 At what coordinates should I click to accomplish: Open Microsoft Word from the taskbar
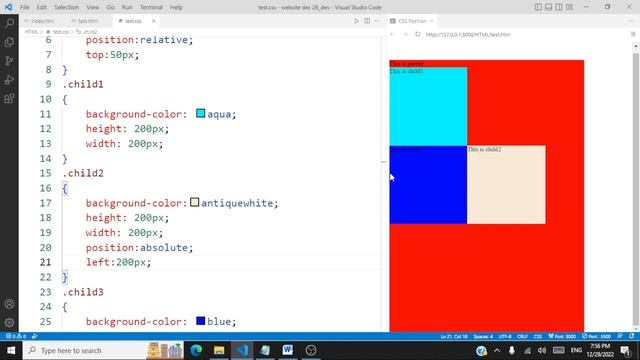point(287,350)
